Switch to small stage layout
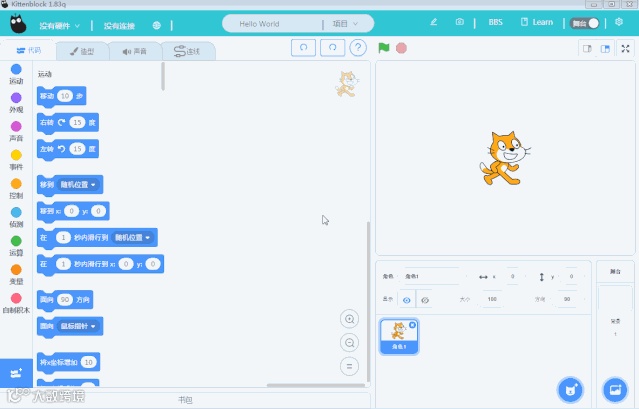 pos(587,49)
